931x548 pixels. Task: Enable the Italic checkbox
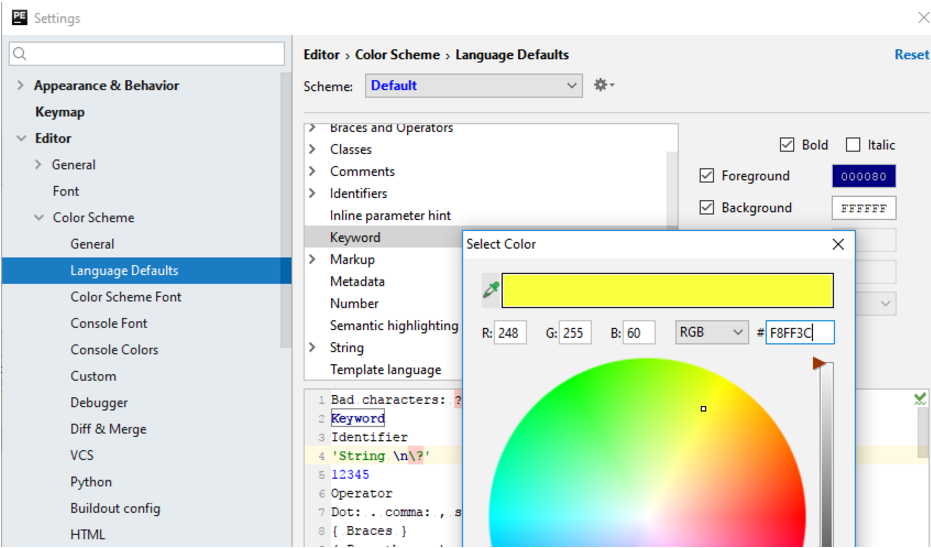(x=853, y=145)
